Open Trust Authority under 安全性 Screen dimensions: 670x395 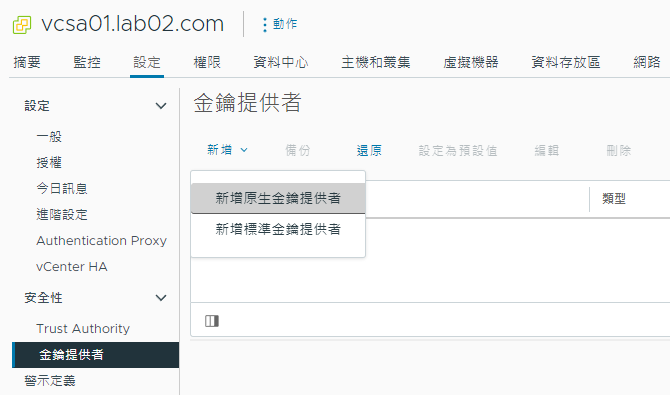click(83, 329)
